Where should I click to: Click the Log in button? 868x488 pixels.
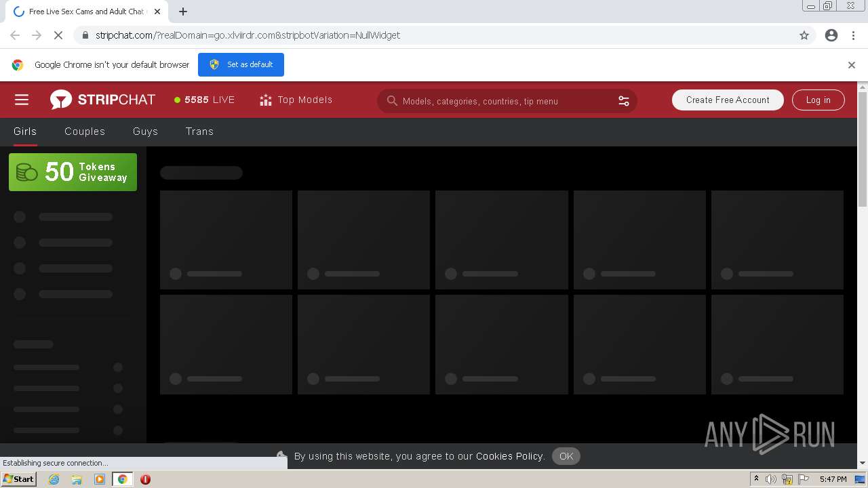pos(818,100)
